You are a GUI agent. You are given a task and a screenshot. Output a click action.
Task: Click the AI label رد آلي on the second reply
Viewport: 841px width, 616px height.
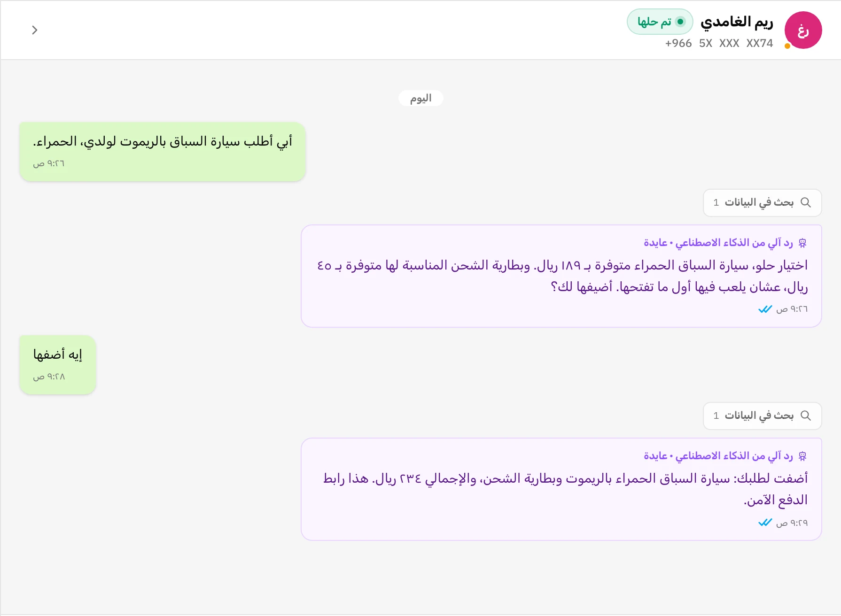click(x=718, y=456)
